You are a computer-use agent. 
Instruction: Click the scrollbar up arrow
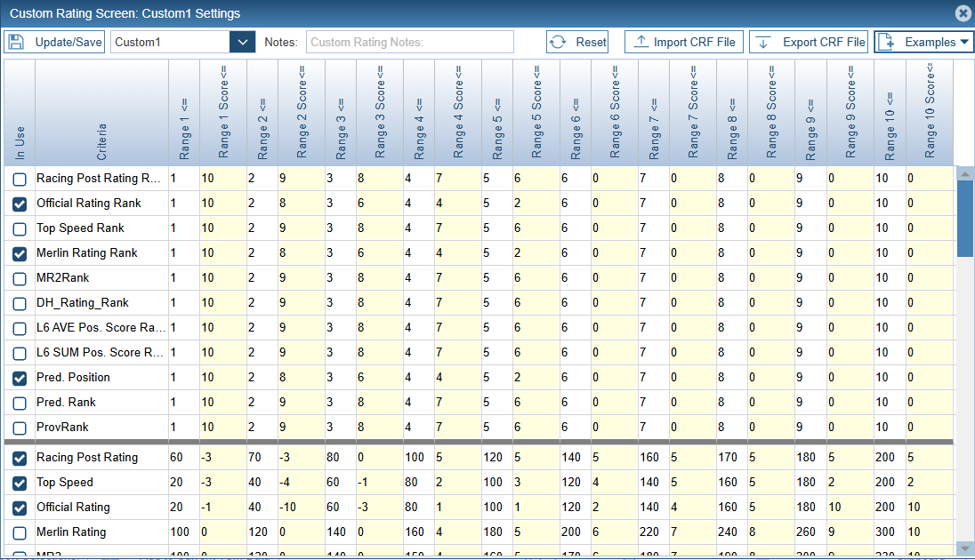(x=963, y=175)
